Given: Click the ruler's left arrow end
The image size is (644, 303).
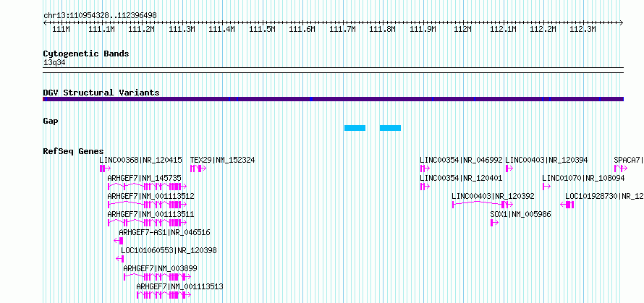Looking at the screenshot, I should pos(45,23).
